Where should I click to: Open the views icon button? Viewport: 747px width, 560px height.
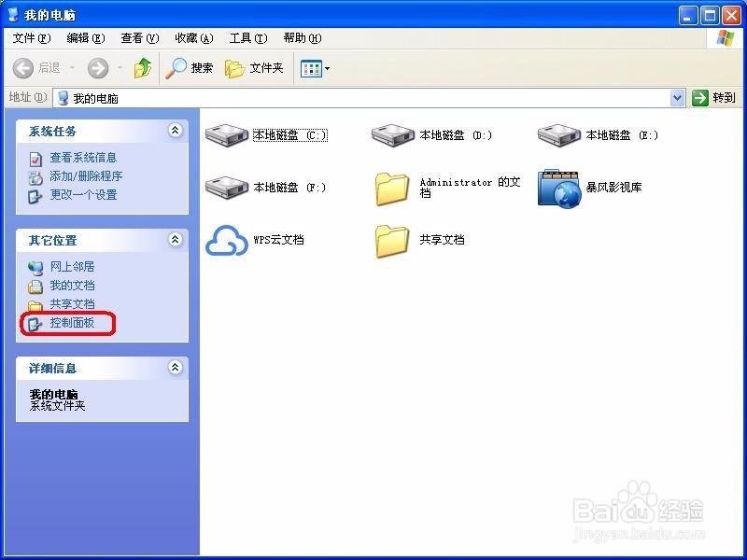[311, 68]
